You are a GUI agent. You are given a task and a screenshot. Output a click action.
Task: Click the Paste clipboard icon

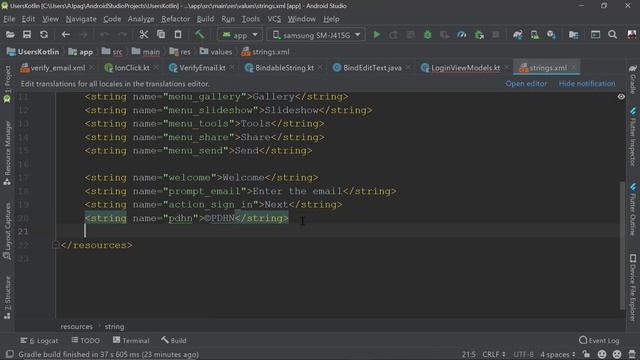click(x=178, y=35)
